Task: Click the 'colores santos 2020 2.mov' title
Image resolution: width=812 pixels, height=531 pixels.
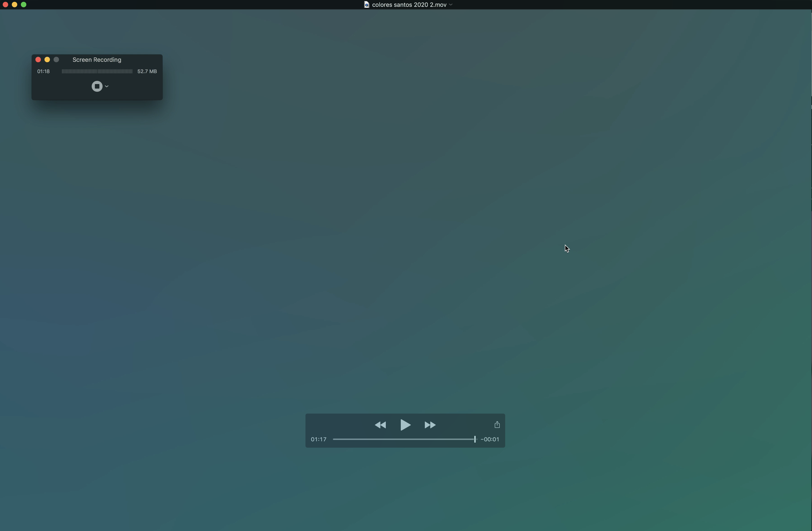Action: coord(409,5)
